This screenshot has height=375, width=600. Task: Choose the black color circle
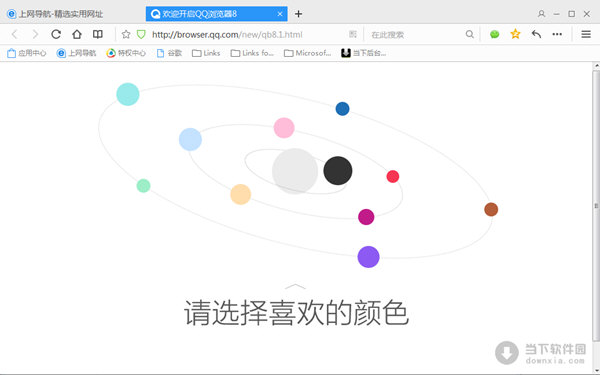pyautogui.click(x=338, y=171)
